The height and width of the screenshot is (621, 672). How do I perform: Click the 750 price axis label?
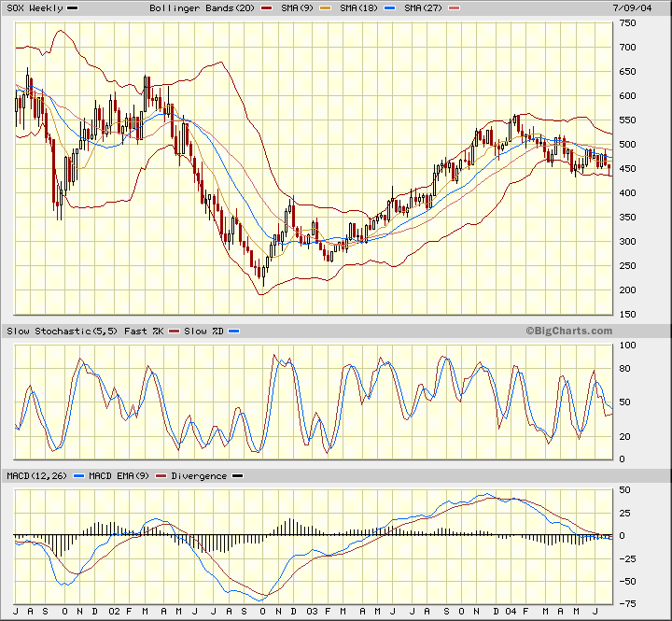pyautogui.click(x=627, y=23)
